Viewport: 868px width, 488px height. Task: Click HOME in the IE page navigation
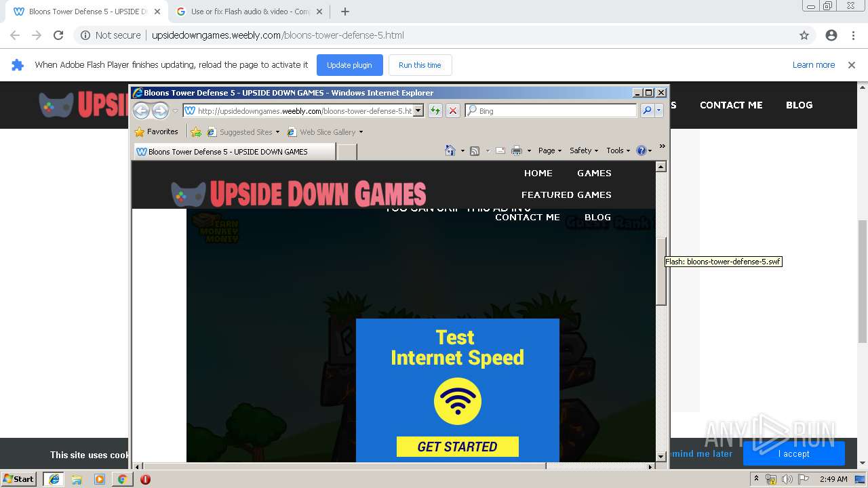pyautogui.click(x=538, y=173)
